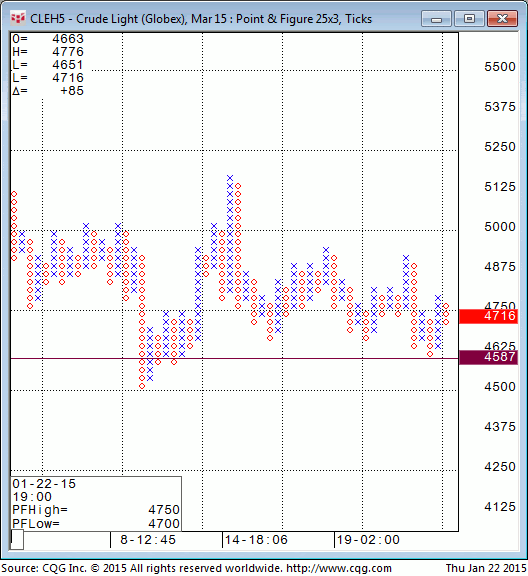Click the maroon 4587 price line label

pyautogui.click(x=489, y=357)
